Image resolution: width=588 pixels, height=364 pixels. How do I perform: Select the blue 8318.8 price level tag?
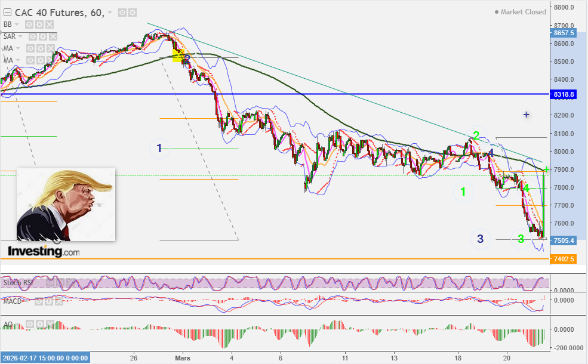tap(564, 94)
